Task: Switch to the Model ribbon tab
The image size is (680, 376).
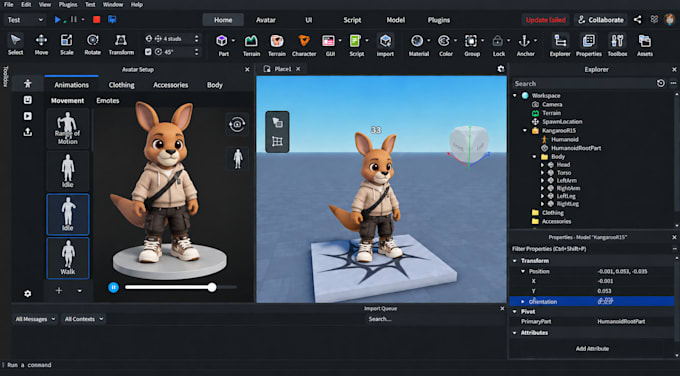Action: pyautogui.click(x=396, y=20)
